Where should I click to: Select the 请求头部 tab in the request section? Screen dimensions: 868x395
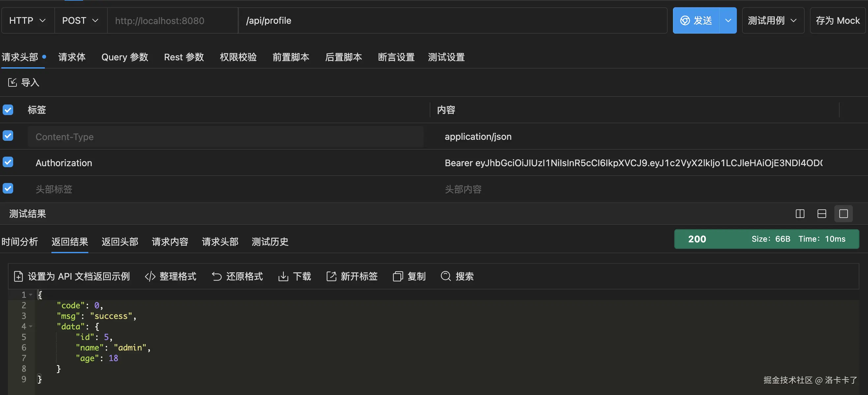[20, 57]
